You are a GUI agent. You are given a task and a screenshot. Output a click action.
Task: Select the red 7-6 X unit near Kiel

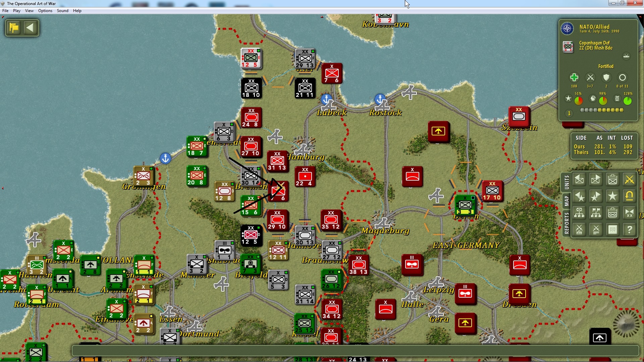(x=332, y=73)
